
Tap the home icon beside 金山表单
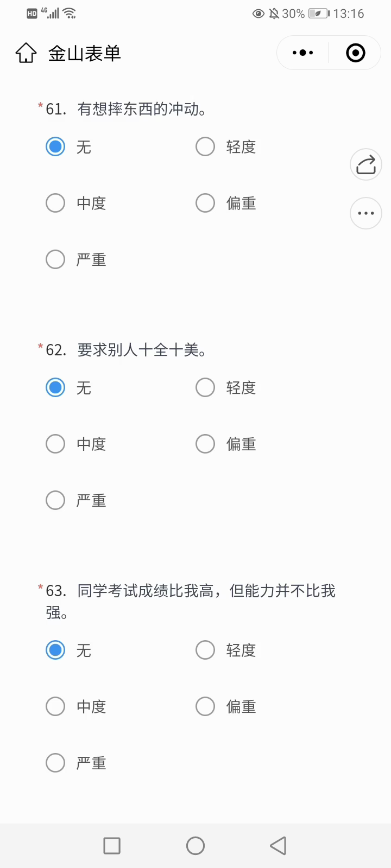(26, 53)
